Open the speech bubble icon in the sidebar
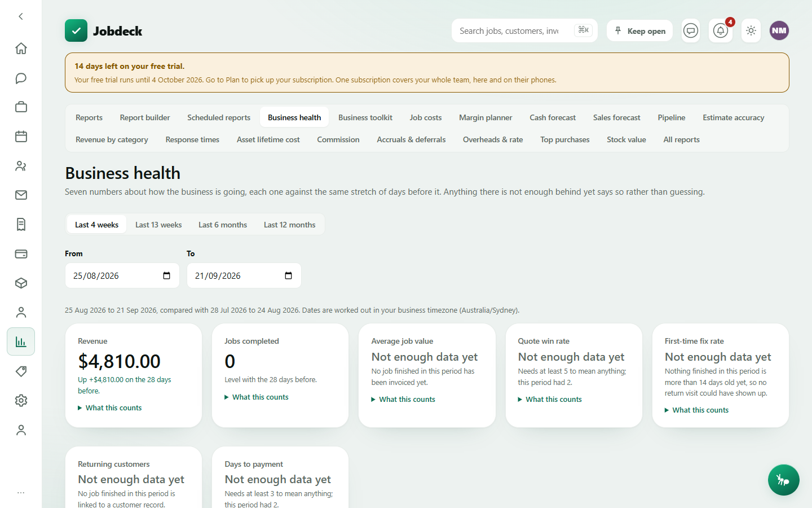812x508 pixels. pos(21,78)
